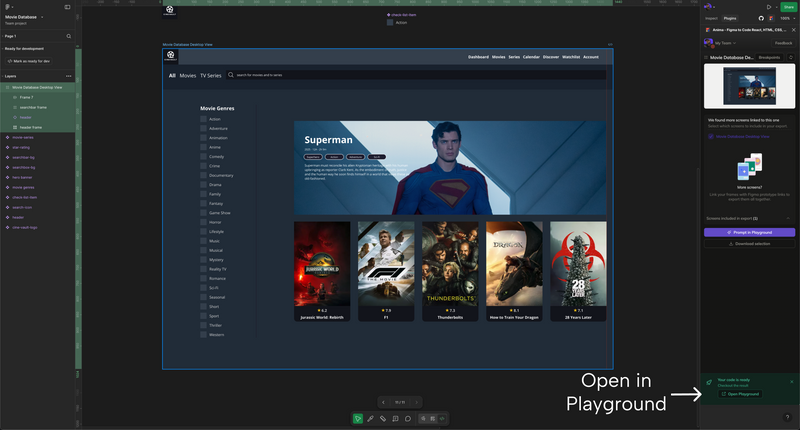Switch to the Plugins tab
Image resolution: width=800 pixels, height=430 pixels.
point(730,18)
